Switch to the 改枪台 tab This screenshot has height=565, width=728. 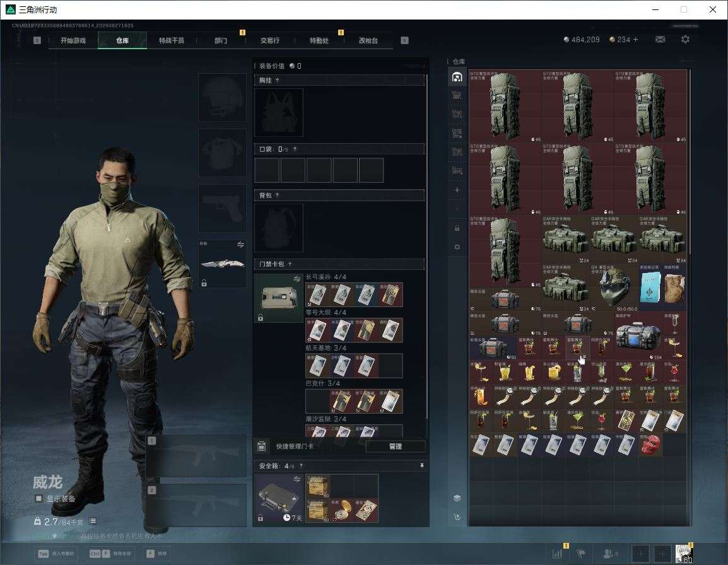click(368, 40)
